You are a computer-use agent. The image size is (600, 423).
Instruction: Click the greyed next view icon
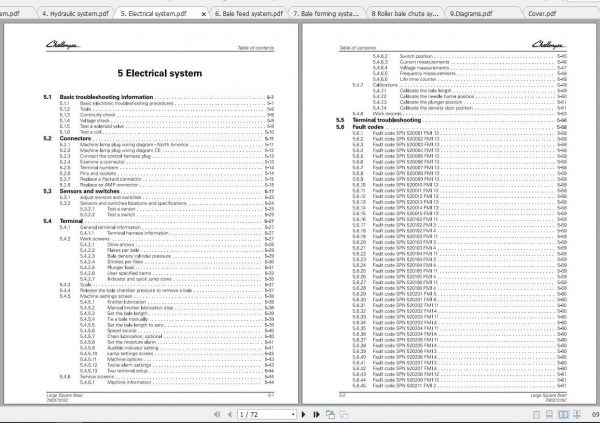click(344, 414)
